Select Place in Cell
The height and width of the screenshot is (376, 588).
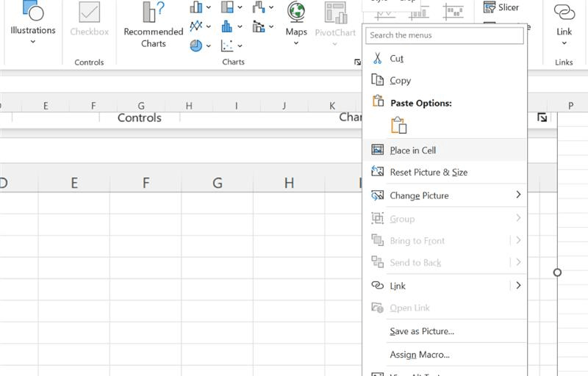pyautogui.click(x=445, y=150)
